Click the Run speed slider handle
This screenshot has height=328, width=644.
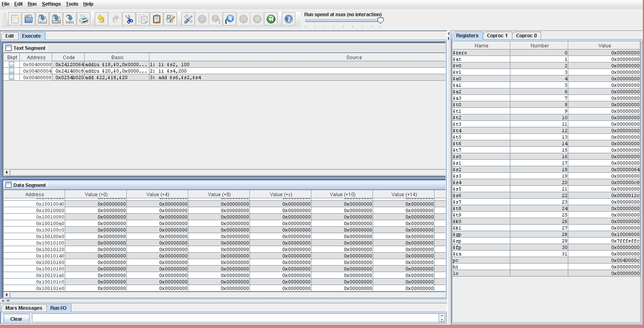click(x=380, y=20)
